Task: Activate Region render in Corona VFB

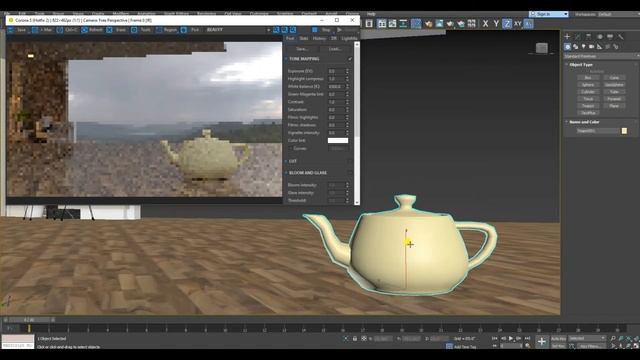Action: (167, 30)
